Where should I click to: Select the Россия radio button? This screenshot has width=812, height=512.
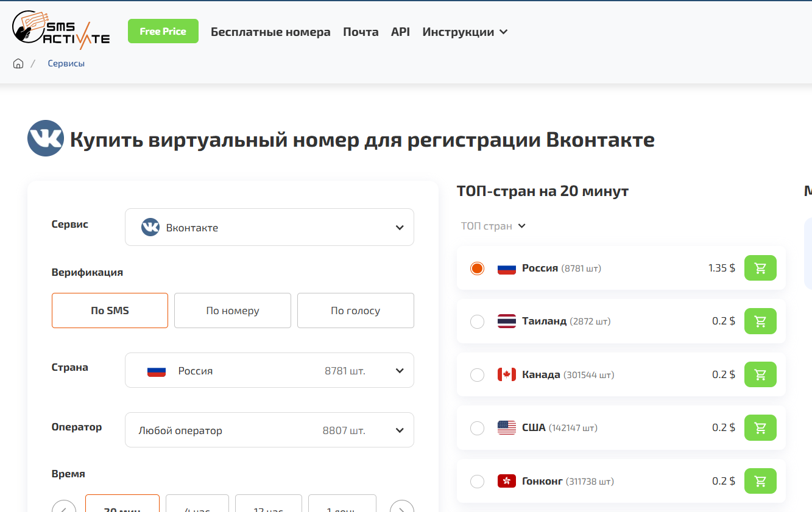[x=477, y=268]
